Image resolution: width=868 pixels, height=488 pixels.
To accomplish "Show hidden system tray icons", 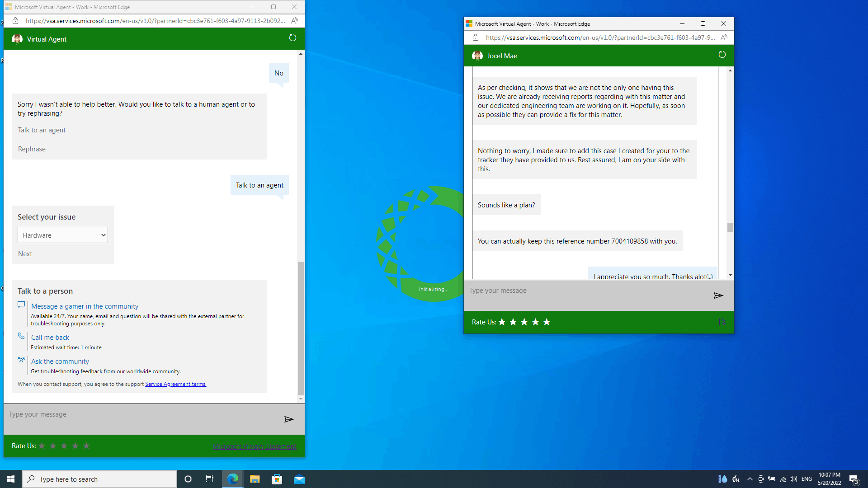I will pyautogui.click(x=750, y=479).
